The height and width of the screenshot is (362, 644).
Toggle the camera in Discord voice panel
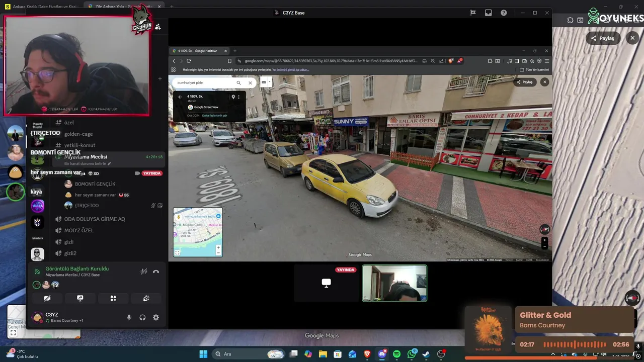click(47, 298)
